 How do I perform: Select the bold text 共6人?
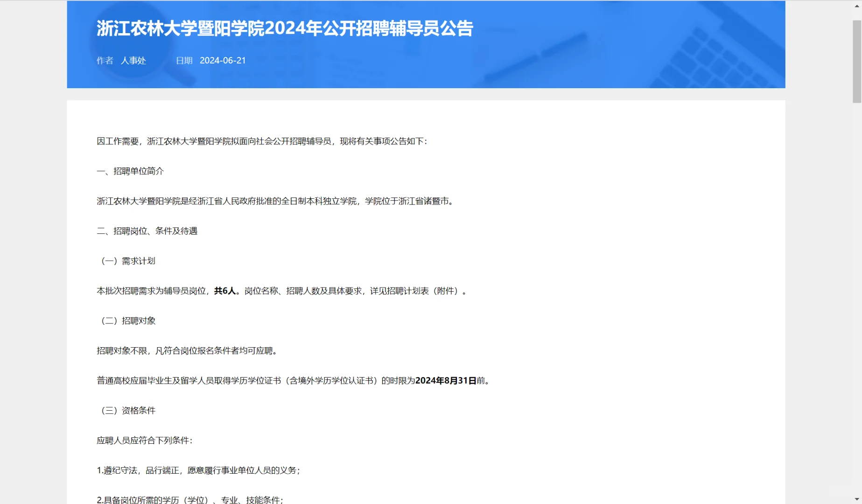[x=224, y=291]
